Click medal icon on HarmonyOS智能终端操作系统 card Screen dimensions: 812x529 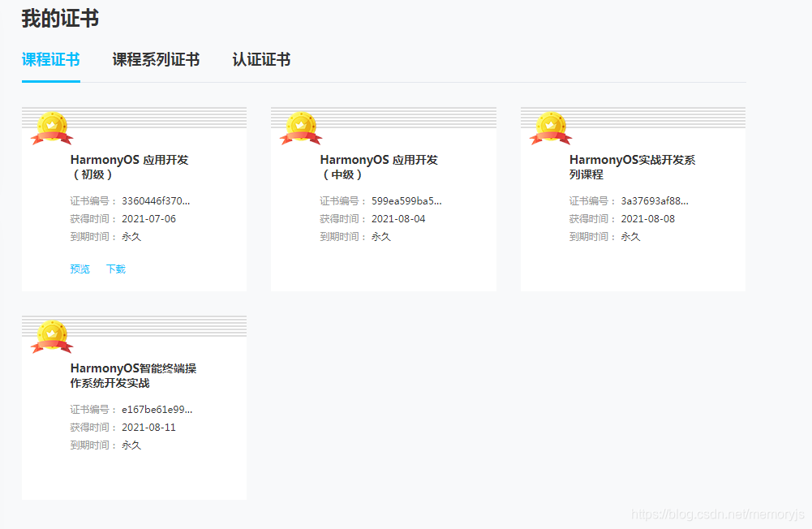click(x=52, y=337)
